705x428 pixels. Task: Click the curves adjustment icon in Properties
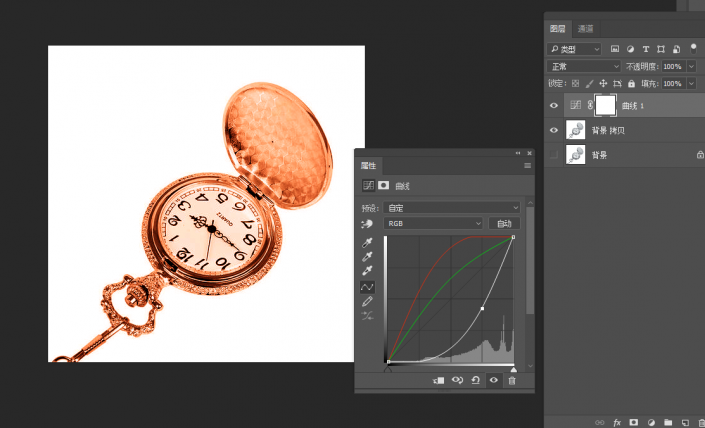(x=368, y=185)
